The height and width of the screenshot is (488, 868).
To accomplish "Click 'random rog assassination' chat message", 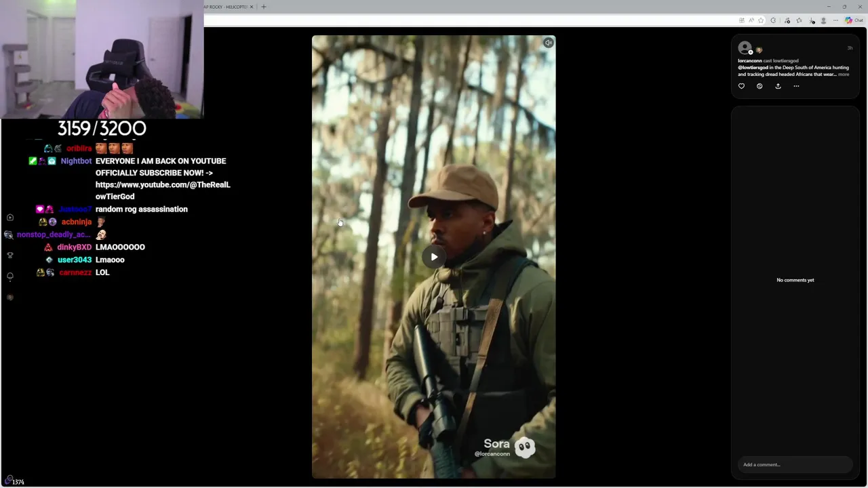I will 142,209.
